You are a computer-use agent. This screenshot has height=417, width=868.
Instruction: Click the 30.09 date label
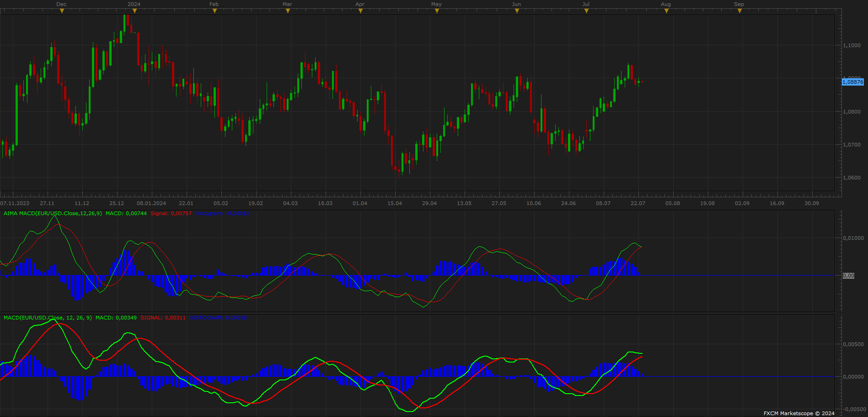[812, 203]
